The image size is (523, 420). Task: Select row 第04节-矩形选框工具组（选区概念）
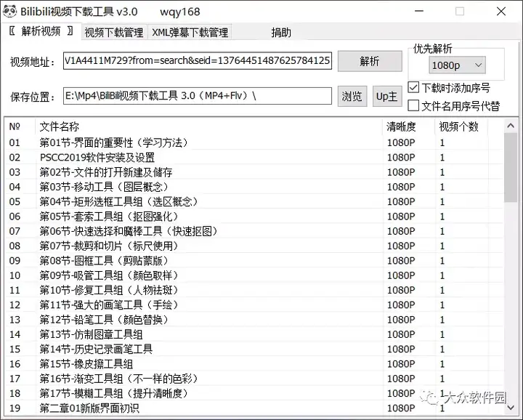pyautogui.click(x=254, y=201)
